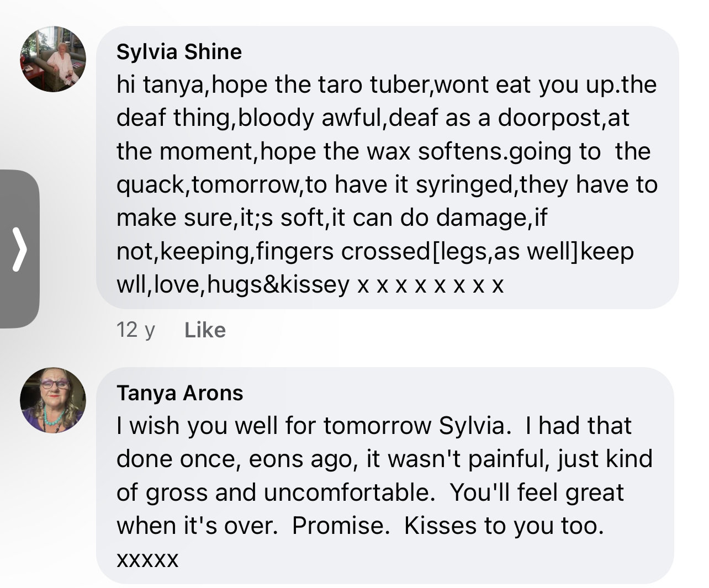Open Sylvia Shine's profile picture

[x=53, y=59]
